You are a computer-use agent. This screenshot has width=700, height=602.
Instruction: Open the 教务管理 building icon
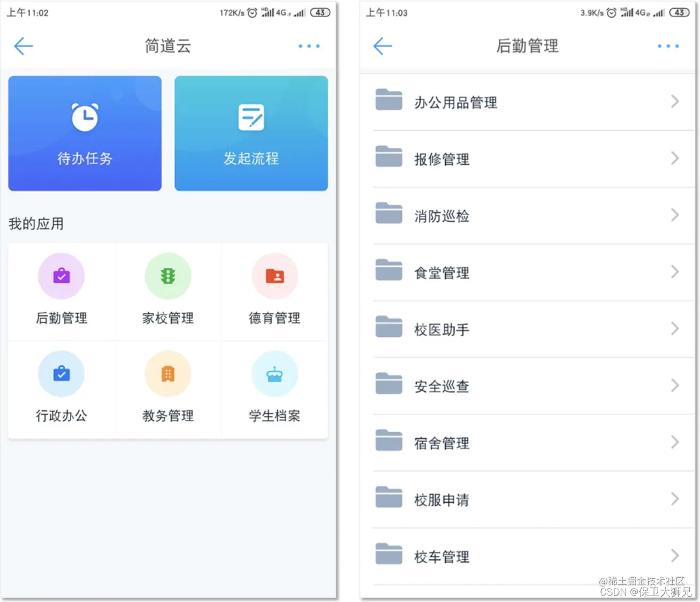[x=168, y=373]
